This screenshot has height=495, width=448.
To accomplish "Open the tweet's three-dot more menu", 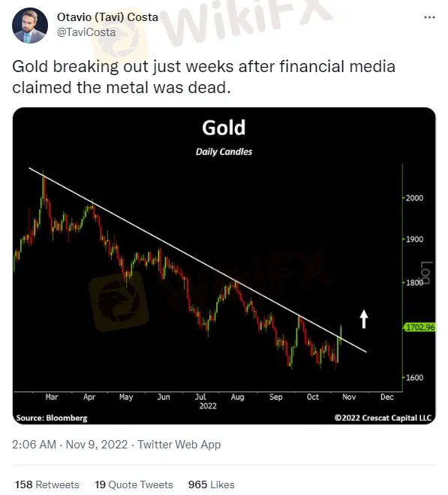I will (429, 17).
